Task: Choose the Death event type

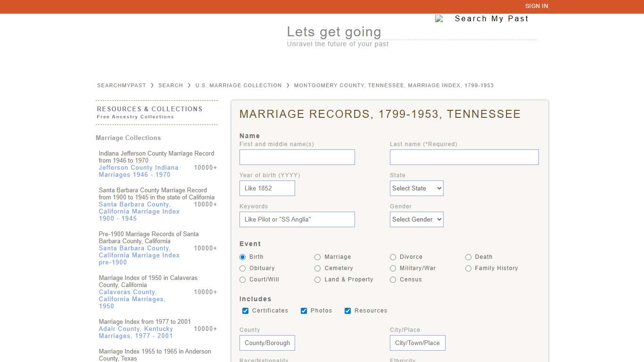Action: click(x=469, y=257)
